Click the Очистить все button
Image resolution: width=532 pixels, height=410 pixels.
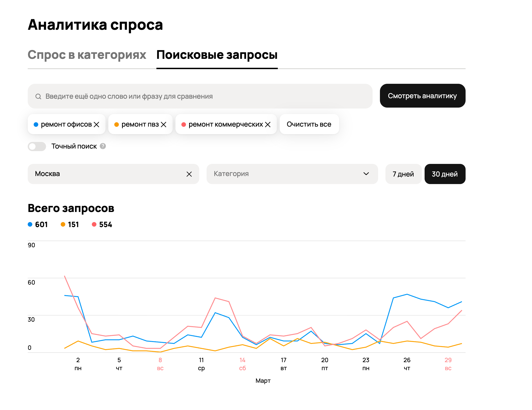tap(309, 124)
